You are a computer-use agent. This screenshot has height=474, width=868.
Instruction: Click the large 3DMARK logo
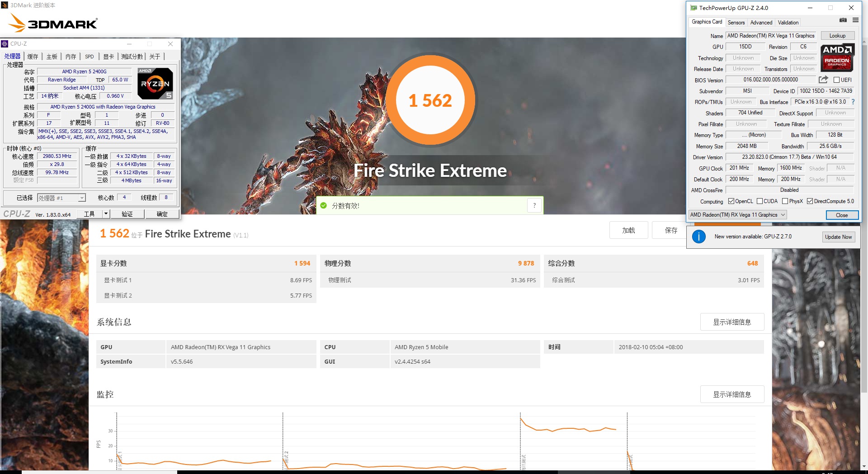coord(53,23)
